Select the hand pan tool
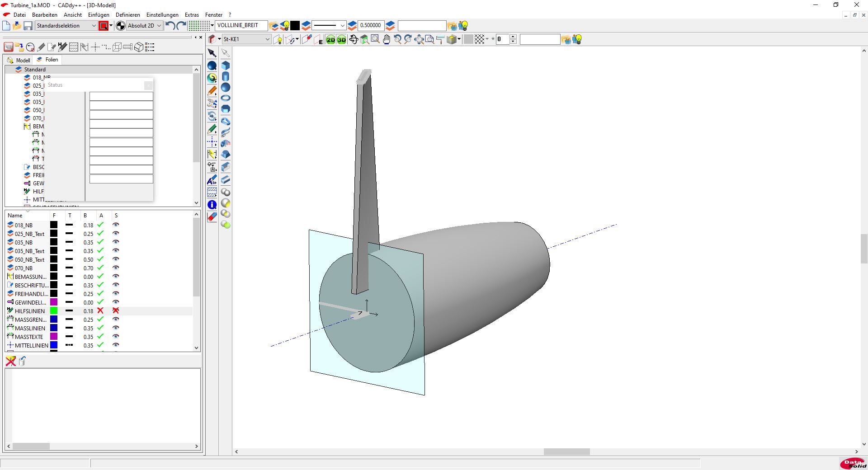 [x=387, y=40]
